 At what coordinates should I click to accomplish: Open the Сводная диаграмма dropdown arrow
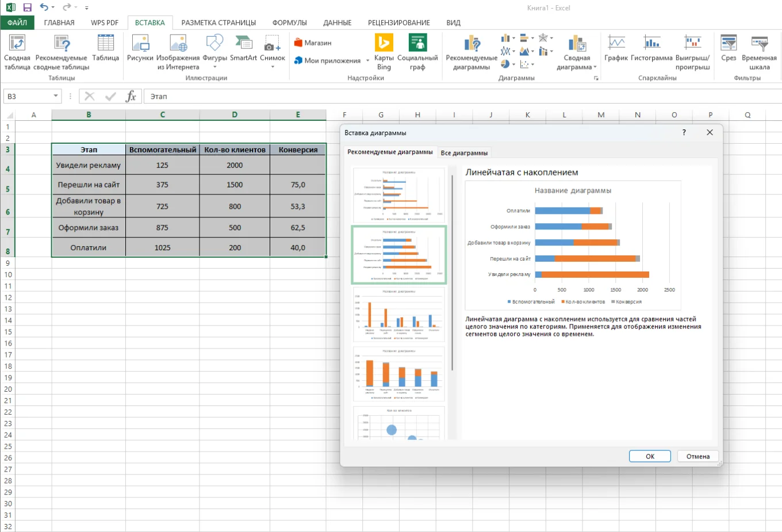(595, 67)
